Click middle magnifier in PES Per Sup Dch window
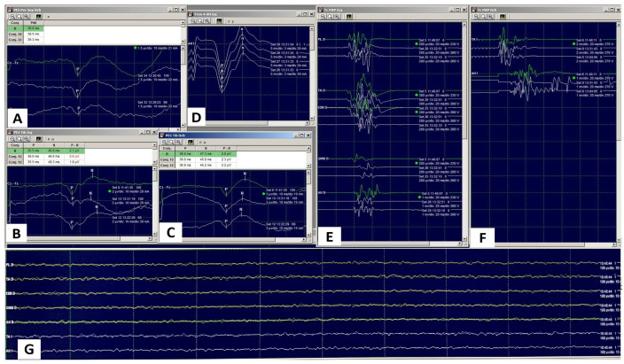 click(19, 16)
